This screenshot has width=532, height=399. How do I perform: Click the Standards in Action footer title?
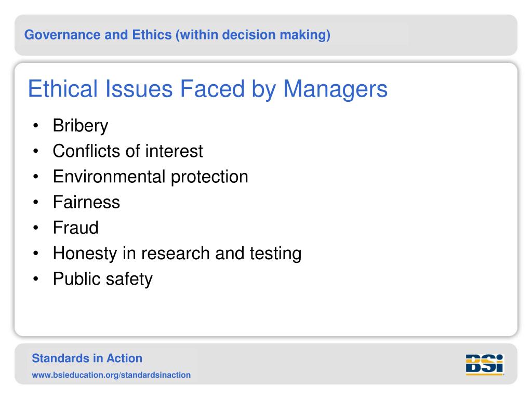point(87,358)
